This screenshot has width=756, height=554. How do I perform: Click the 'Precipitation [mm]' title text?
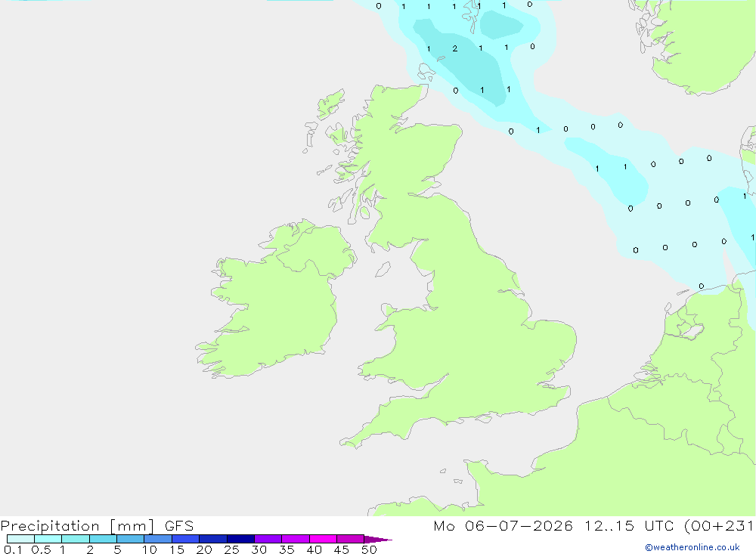coord(78,526)
